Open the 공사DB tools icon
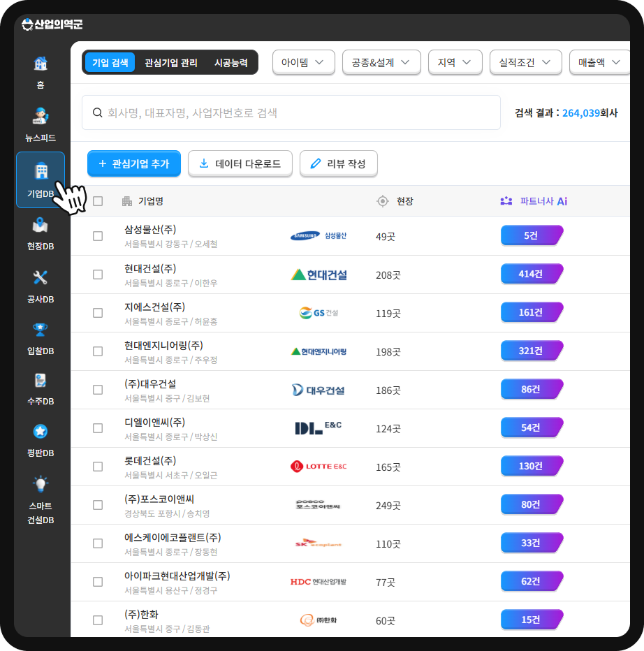Image resolution: width=644 pixels, height=651 pixels. pos(41,277)
